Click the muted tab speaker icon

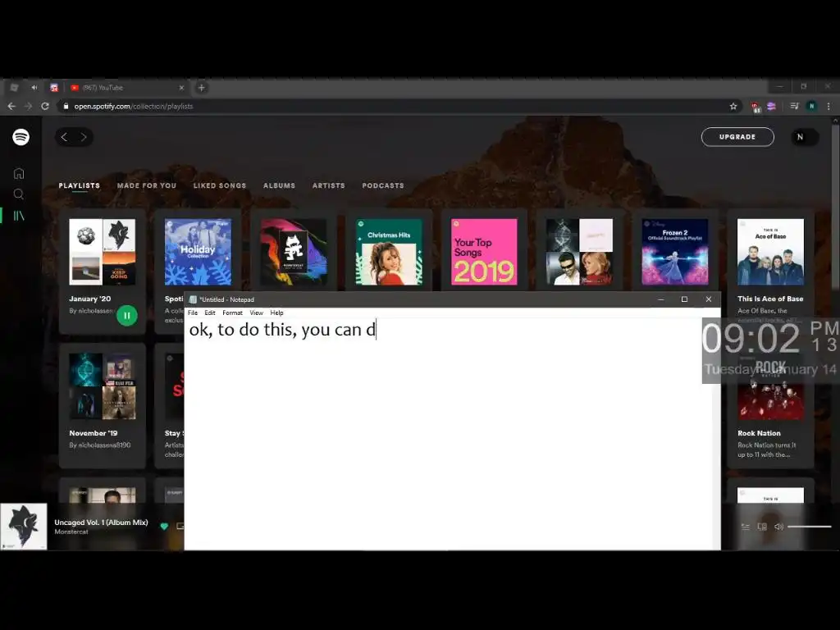point(34,87)
